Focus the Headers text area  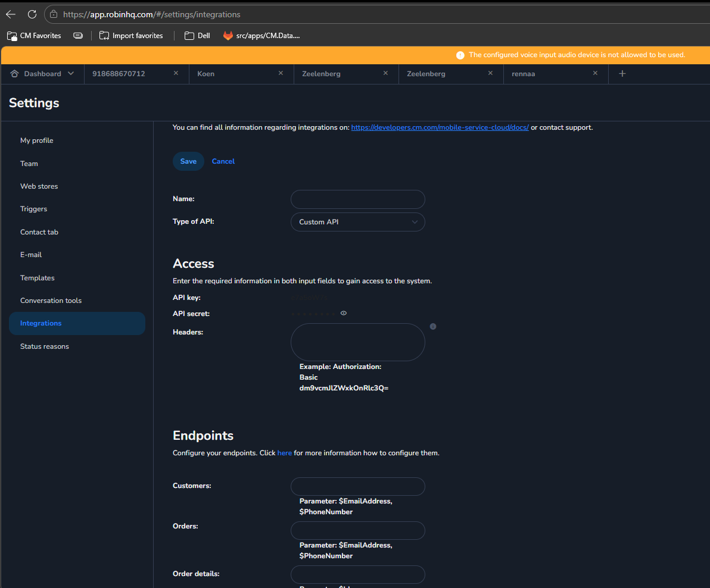(x=358, y=342)
